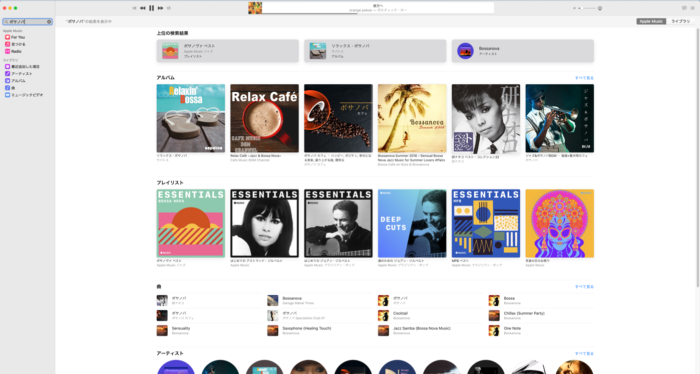Viewport: 700px width, 374px height.
Task: Toggle shuffle mode in the playback controls
Action: [x=134, y=8]
